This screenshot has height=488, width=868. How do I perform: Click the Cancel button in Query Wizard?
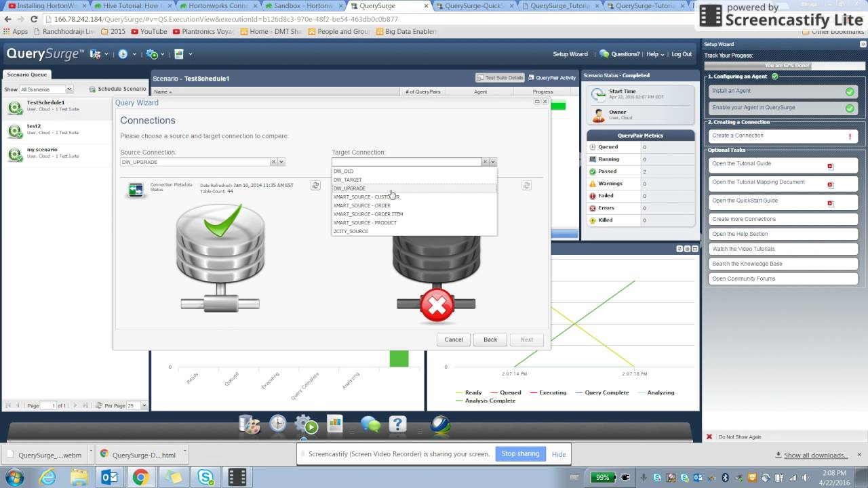coord(454,340)
